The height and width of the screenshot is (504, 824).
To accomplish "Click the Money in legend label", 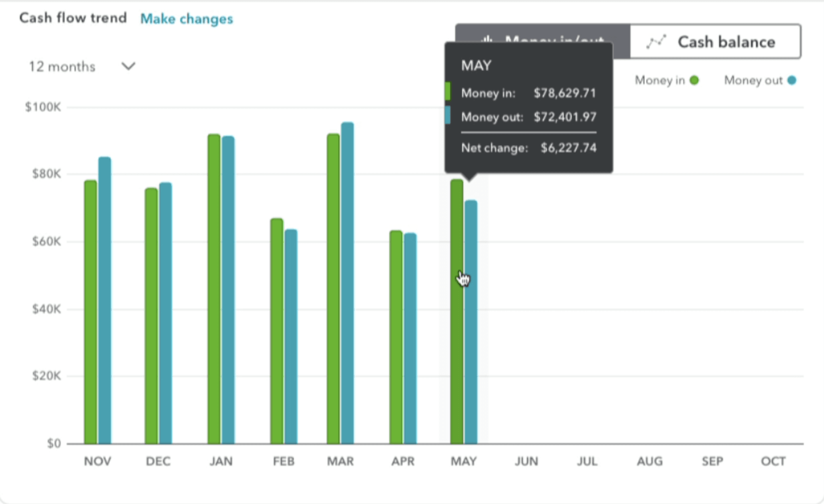I will click(x=659, y=80).
